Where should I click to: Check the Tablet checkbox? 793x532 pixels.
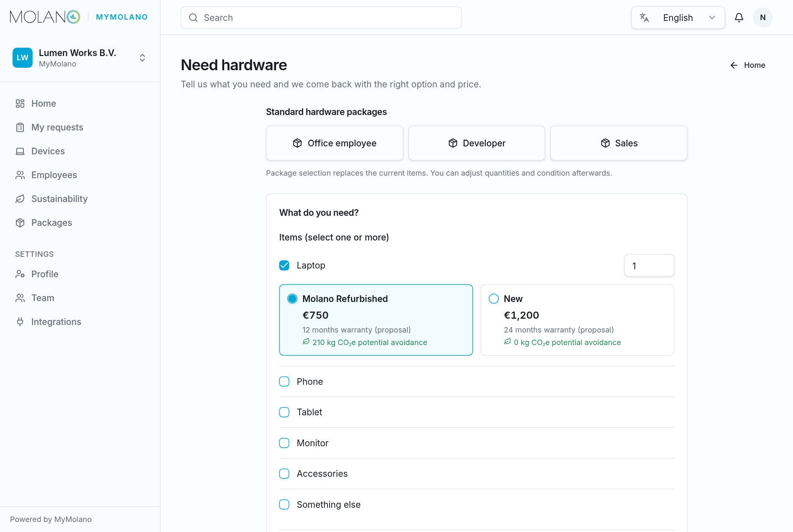284,412
